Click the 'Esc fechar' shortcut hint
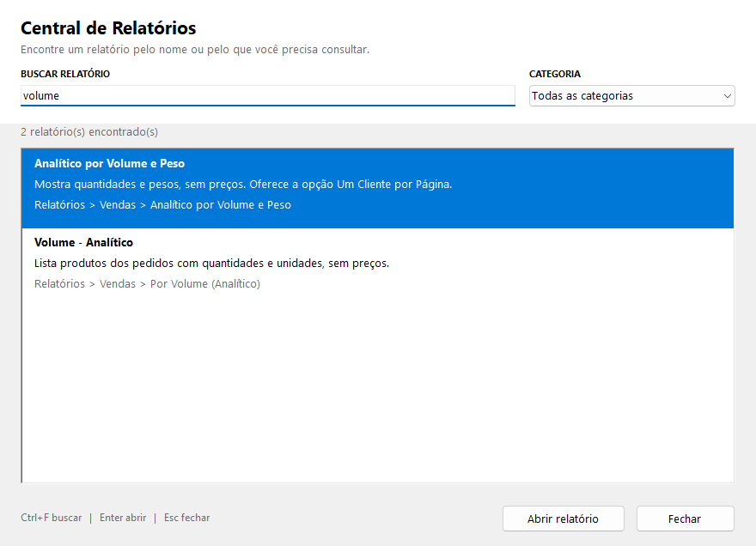This screenshot has width=756, height=546. click(187, 518)
